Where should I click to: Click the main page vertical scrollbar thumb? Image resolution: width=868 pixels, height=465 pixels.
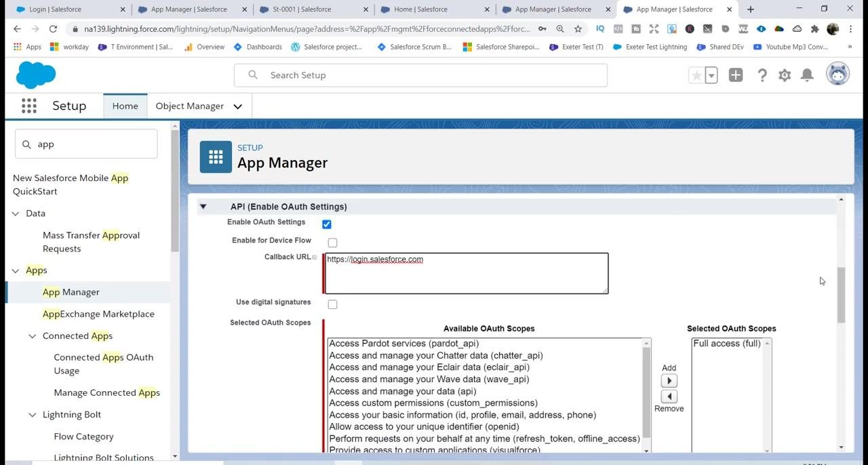click(842, 295)
